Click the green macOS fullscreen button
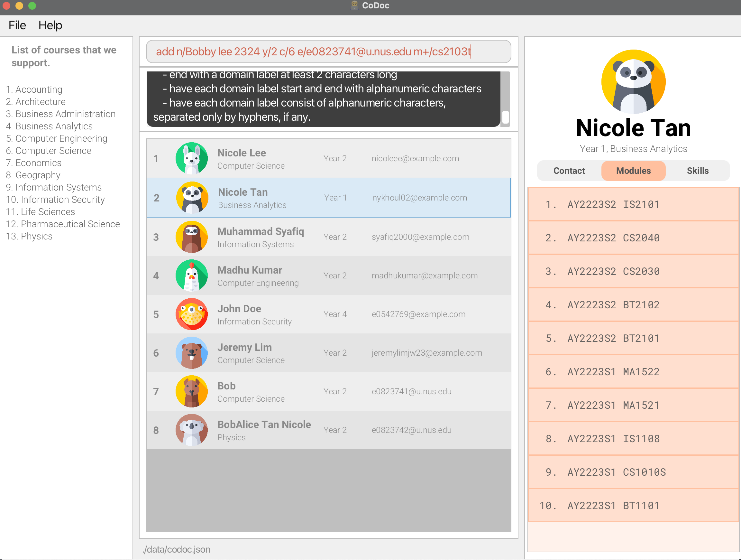The width and height of the screenshot is (741, 560). pyautogui.click(x=32, y=6)
